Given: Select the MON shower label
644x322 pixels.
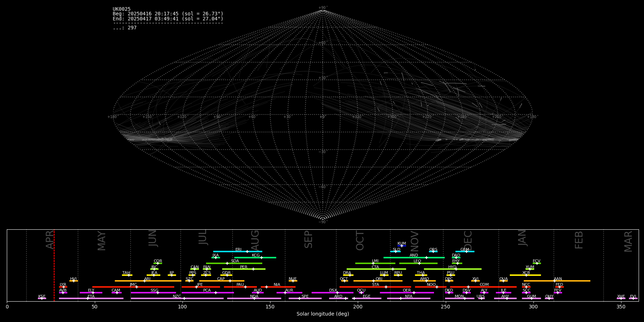Looking at the screenshot, I should [x=459, y=297].
